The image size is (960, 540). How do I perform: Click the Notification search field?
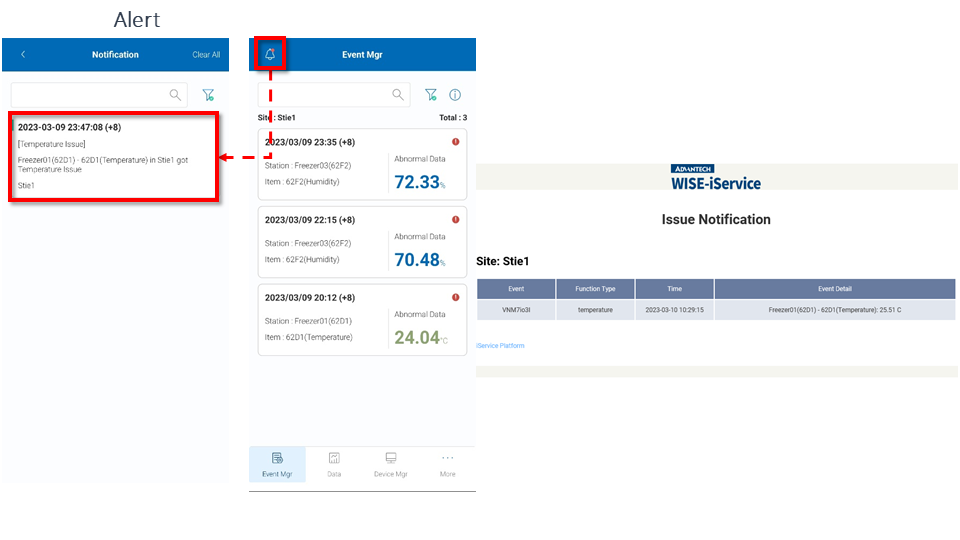(90, 95)
